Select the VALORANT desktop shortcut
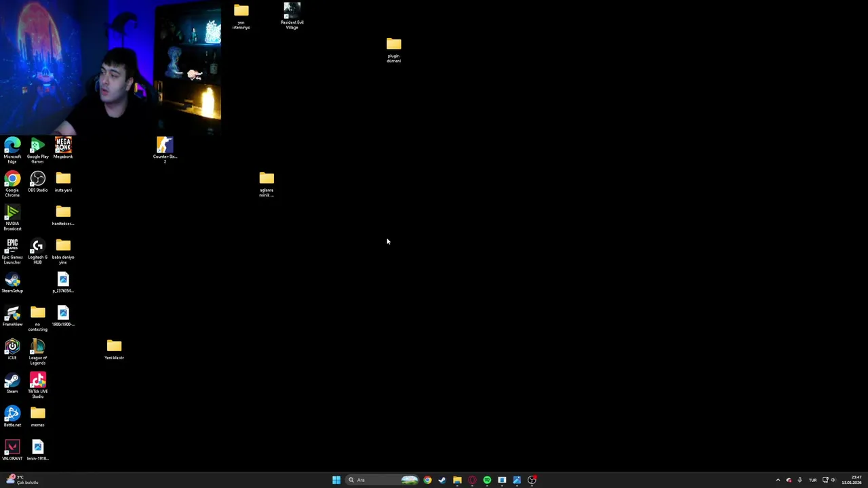The image size is (868, 488). coord(12,450)
